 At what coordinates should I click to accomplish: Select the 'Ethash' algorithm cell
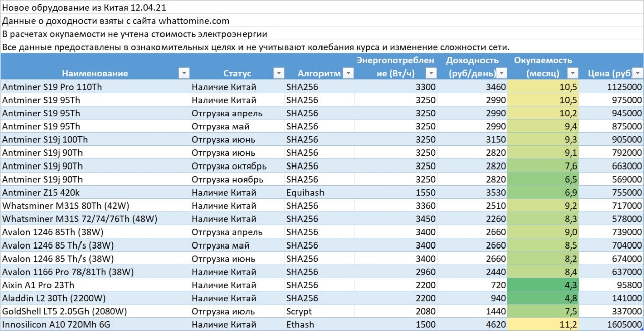(319, 324)
